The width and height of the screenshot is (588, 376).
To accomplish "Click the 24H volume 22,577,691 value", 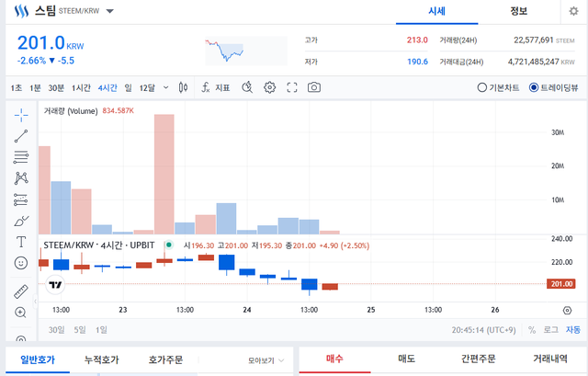I will 533,40.
